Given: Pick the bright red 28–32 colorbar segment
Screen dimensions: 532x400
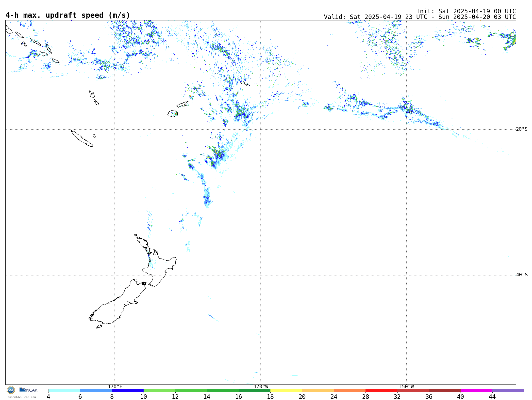Looking at the screenshot, I should point(381,391).
